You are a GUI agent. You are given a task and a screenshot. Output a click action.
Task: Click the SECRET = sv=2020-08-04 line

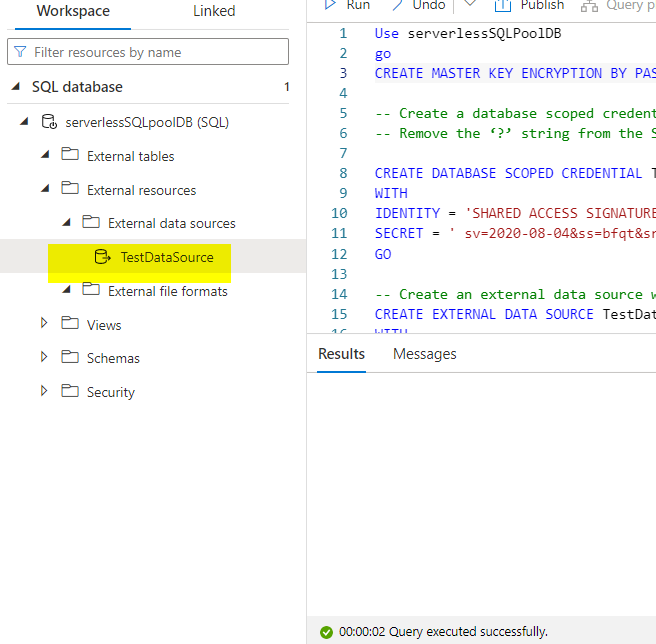[x=515, y=233]
